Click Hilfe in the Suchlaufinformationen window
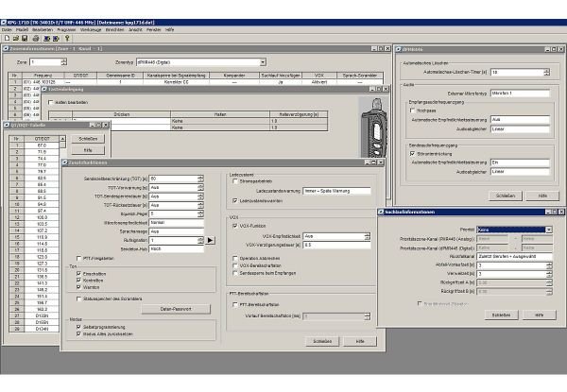 coord(538,313)
